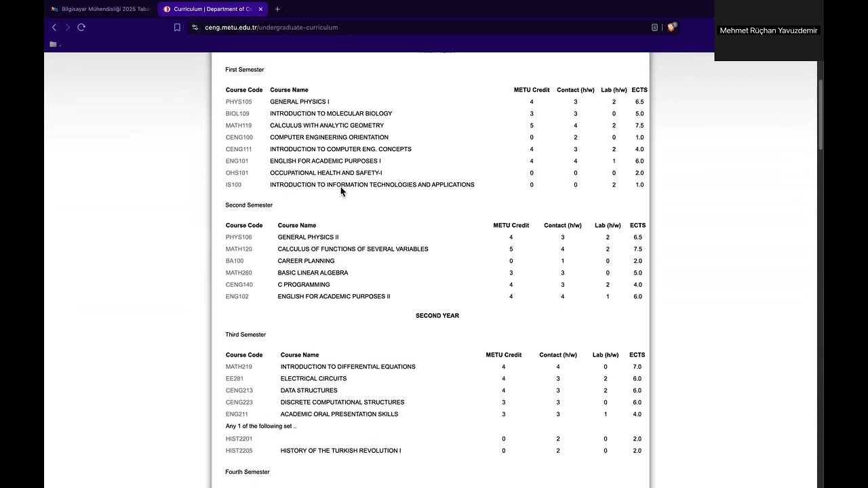This screenshot has height=488, width=868.
Task: Open the HIST2201 course link
Action: click(x=239, y=439)
